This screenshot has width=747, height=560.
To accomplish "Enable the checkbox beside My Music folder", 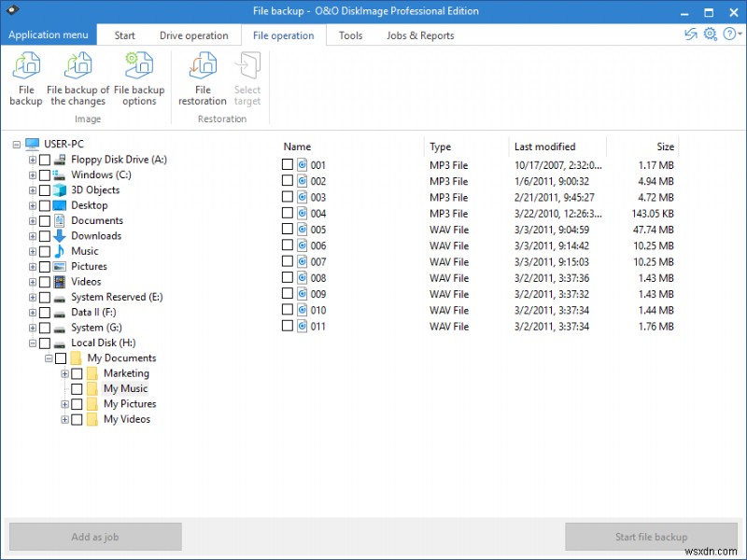I will click(78, 388).
